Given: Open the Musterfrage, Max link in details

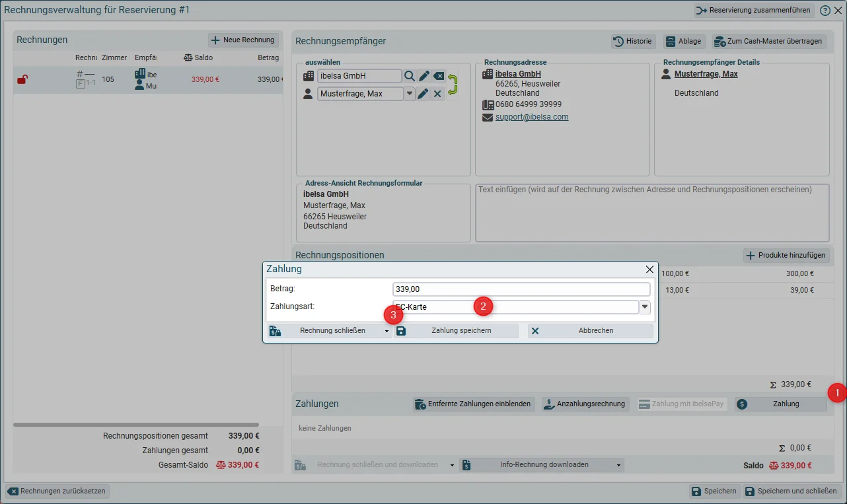Looking at the screenshot, I should [x=706, y=75].
